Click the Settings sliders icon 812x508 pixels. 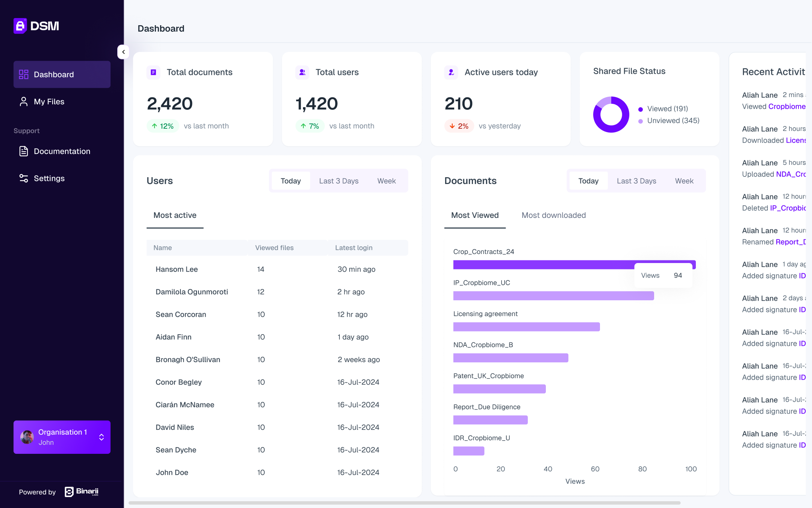click(24, 178)
